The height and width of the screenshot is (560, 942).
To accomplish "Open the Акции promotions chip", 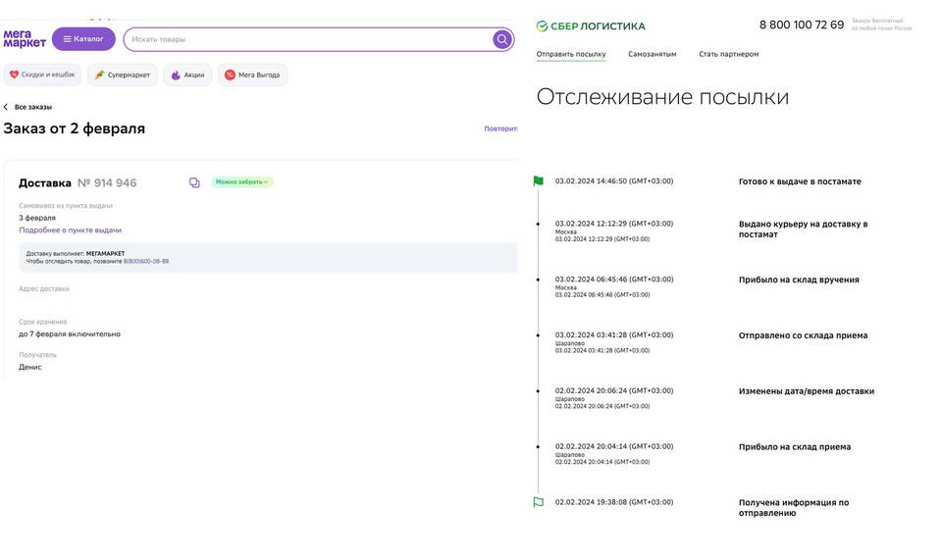I will [x=187, y=75].
